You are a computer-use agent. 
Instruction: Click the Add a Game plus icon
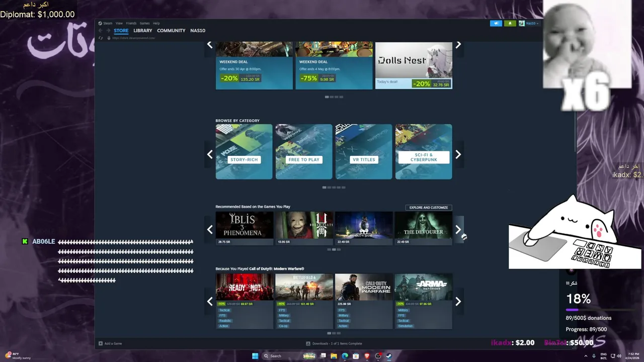101,343
